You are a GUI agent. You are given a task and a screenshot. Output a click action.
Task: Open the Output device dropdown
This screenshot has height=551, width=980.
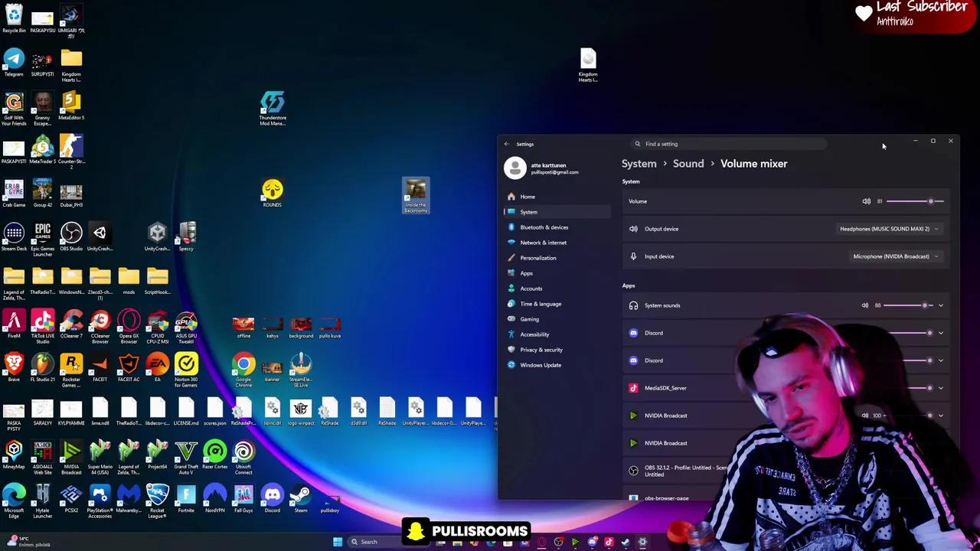888,229
